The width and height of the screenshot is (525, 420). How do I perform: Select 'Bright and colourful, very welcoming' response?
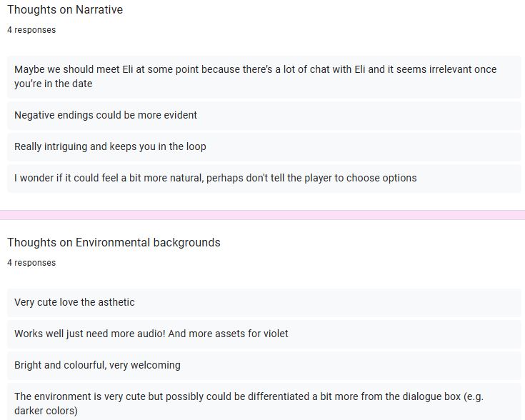(264, 366)
